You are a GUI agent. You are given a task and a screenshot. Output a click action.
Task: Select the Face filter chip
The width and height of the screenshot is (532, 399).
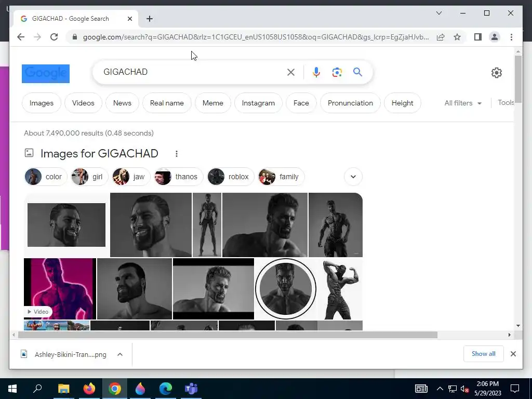(x=301, y=103)
